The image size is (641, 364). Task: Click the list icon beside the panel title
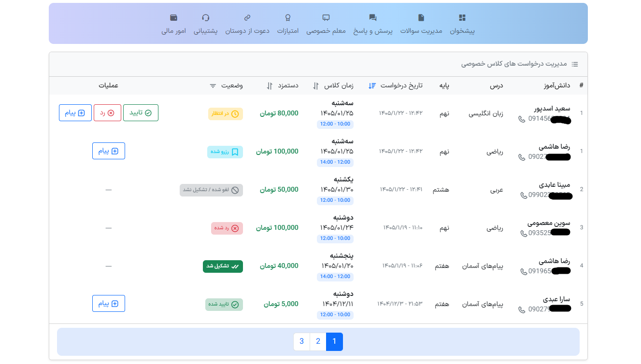[575, 64]
